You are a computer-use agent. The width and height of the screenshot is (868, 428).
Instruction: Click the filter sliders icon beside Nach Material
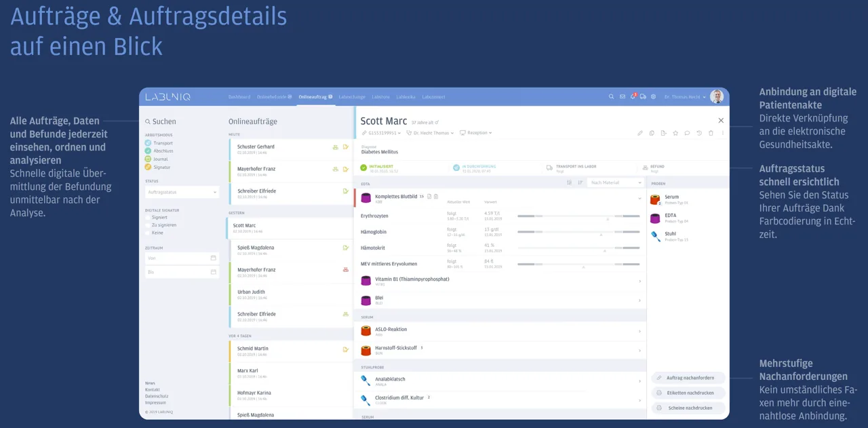569,182
